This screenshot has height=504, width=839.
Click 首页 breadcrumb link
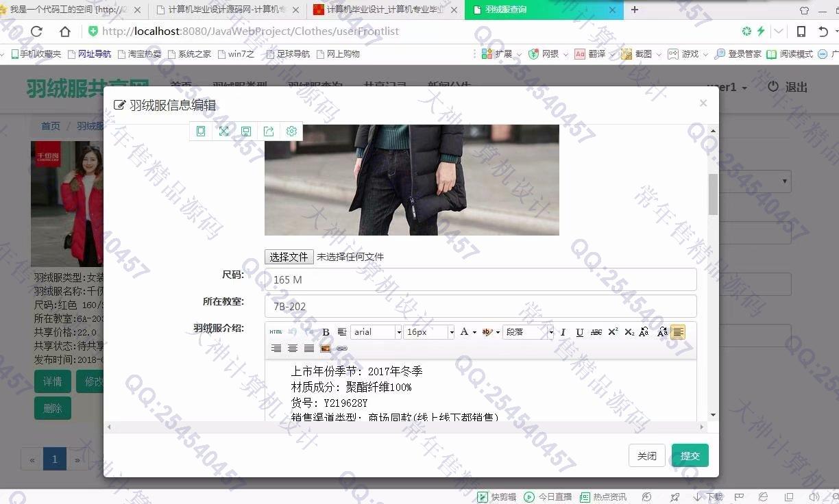pyautogui.click(x=51, y=126)
